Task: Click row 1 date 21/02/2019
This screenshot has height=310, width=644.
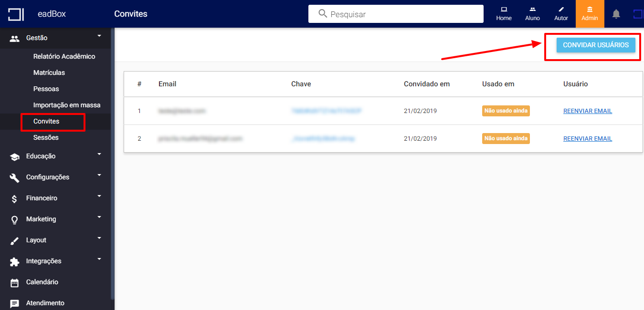Action: click(421, 111)
